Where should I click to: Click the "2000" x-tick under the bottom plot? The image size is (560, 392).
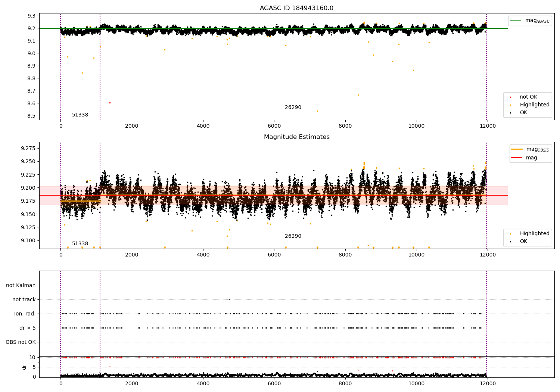click(132, 384)
